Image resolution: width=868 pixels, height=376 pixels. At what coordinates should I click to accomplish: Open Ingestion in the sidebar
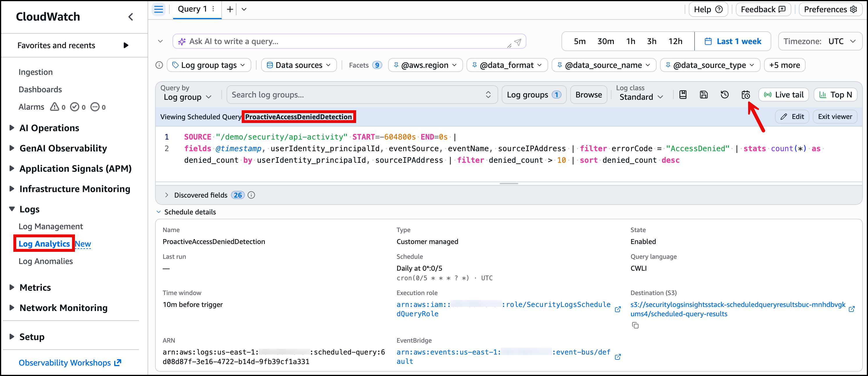click(35, 72)
